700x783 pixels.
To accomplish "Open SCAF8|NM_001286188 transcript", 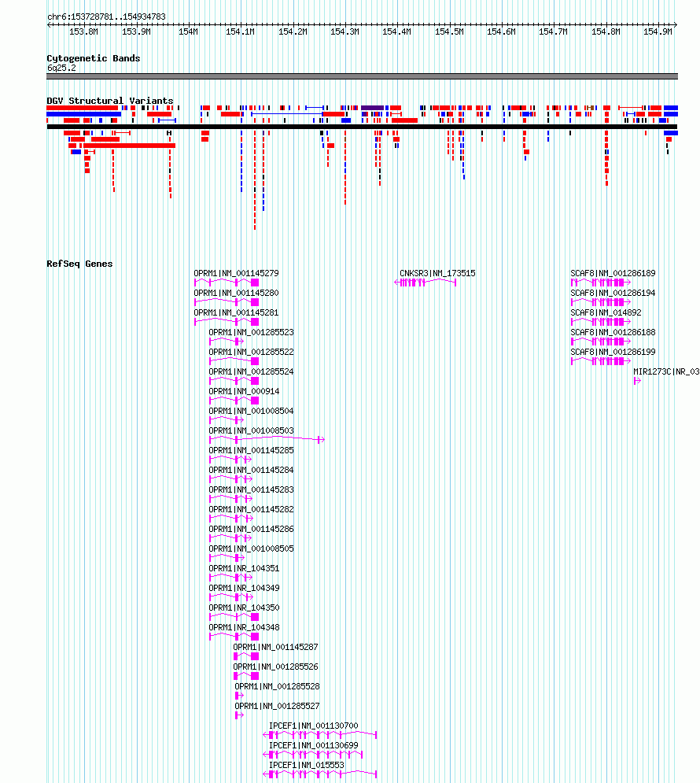I will [x=613, y=332].
